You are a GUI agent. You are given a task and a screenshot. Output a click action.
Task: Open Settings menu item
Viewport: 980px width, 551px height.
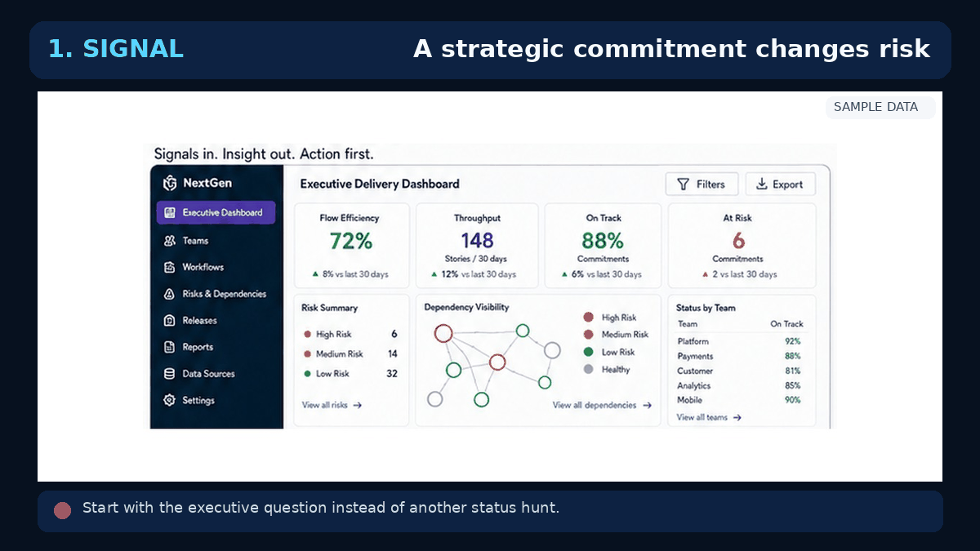pyautogui.click(x=189, y=401)
